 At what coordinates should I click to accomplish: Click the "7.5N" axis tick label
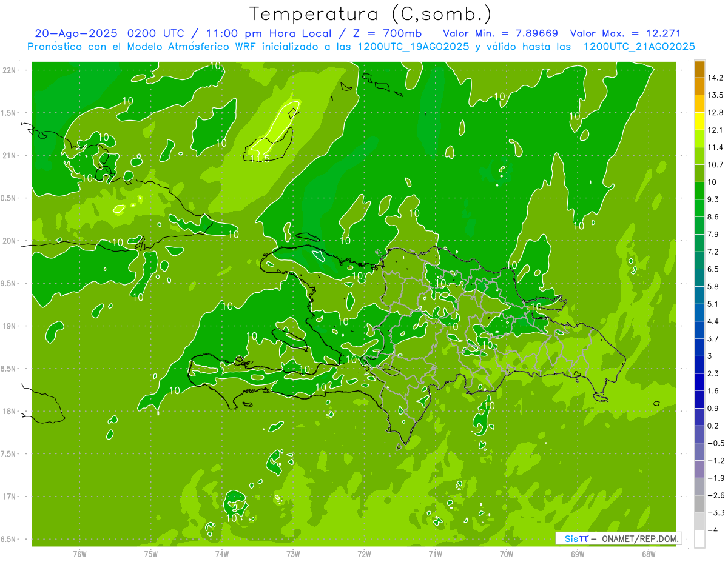[10, 454]
